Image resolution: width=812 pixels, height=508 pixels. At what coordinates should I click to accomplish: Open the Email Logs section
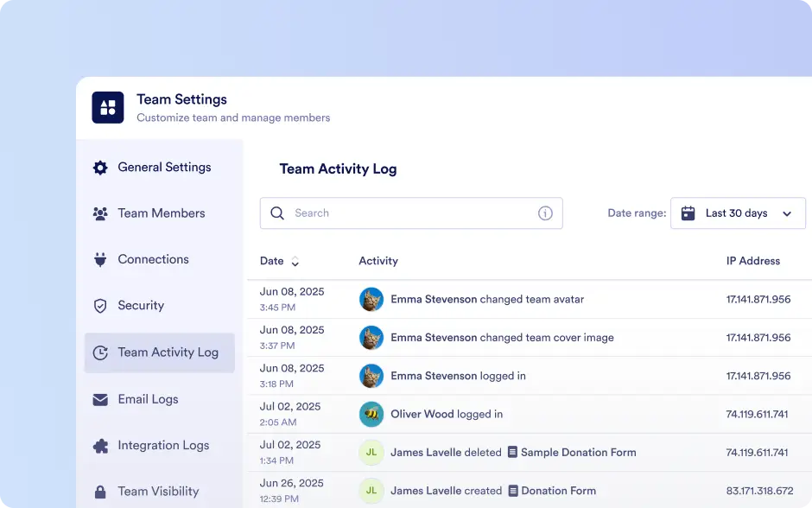(x=160, y=399)
